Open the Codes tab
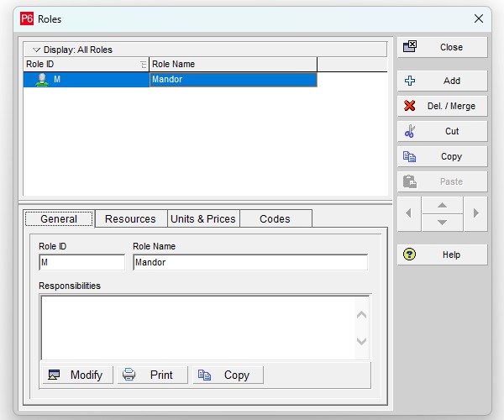The height and width of the screenshot is (420, 504). pyautogui.click(x=276, y=219)
